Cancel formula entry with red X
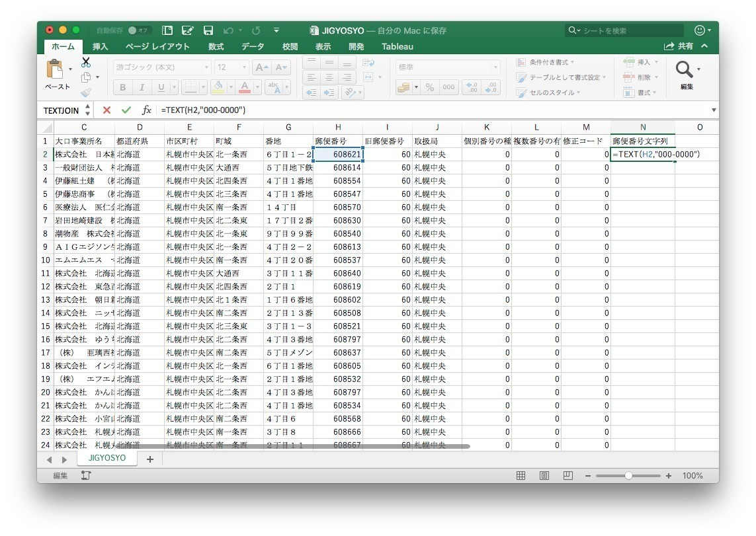 pos(106,110)
